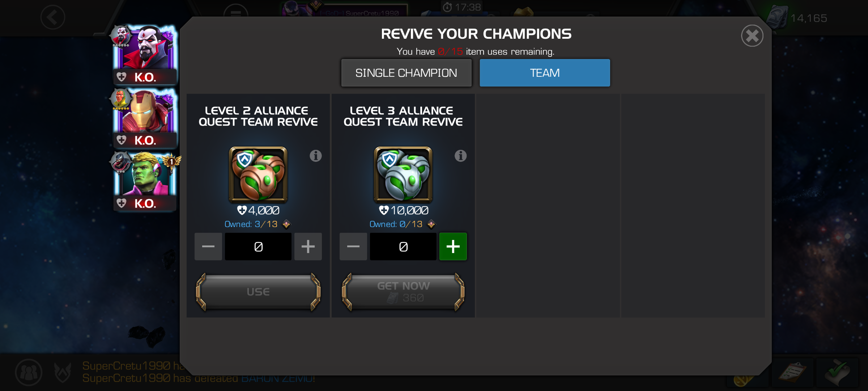Open info for Level 2 Team Revive
The height and width of the screenshot is (391, 868).
pos(316,156)
